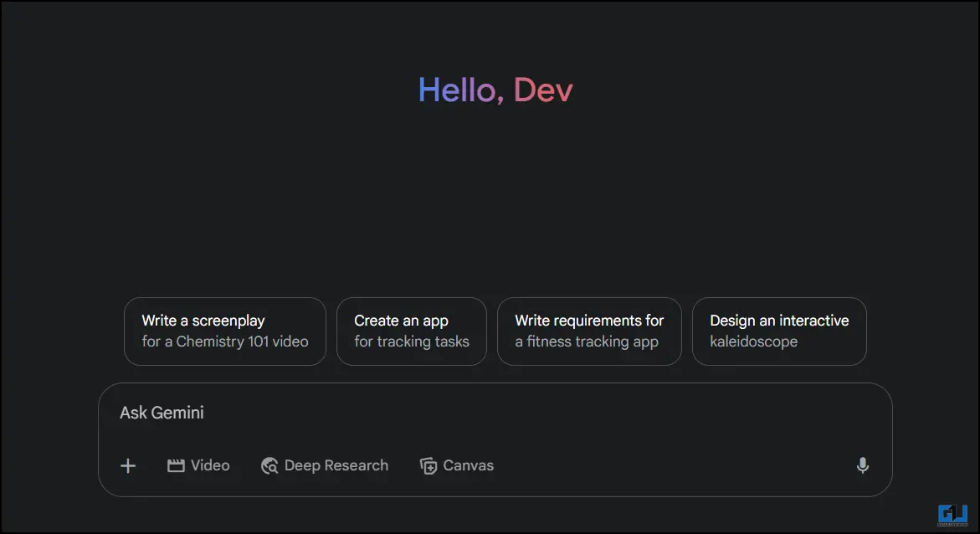
Task: Choose the 'Create an app' suggestion card
Action: point(411,331)
